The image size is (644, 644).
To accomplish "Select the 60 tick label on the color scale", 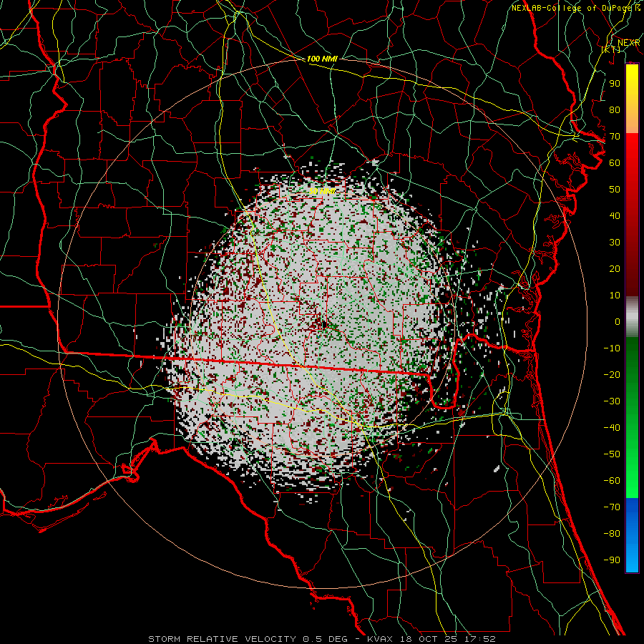I will coord(615,162).
